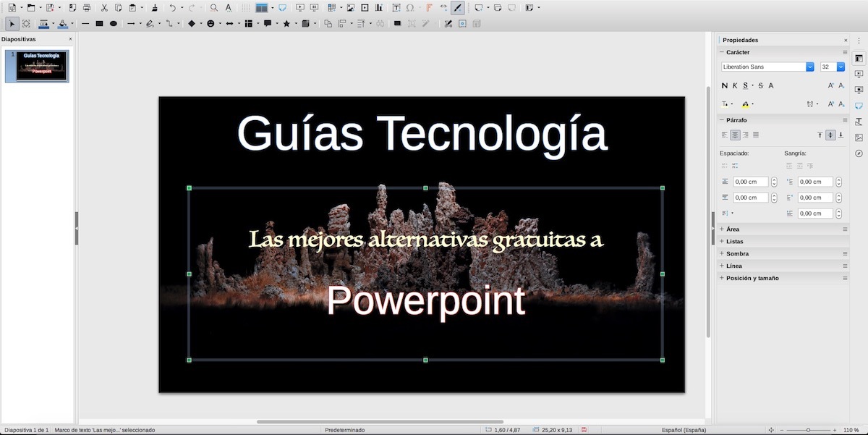Select the Callout shapes tool
Image resolution: width=868 pixels, height=435 pixels.
(268, 24)
